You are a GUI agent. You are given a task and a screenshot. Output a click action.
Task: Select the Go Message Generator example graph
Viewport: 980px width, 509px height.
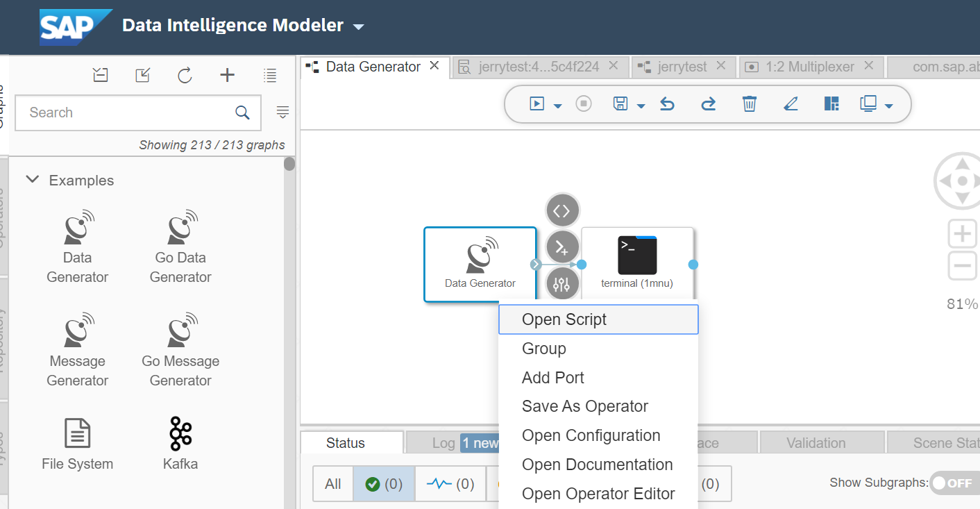point(180,351)
